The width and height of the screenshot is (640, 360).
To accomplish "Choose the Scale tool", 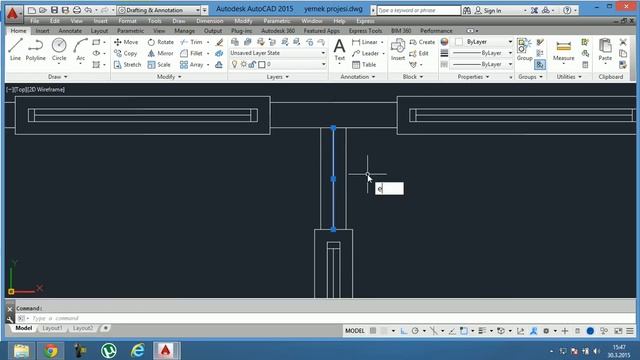I will pyautogui.click(x=159, y=65).
